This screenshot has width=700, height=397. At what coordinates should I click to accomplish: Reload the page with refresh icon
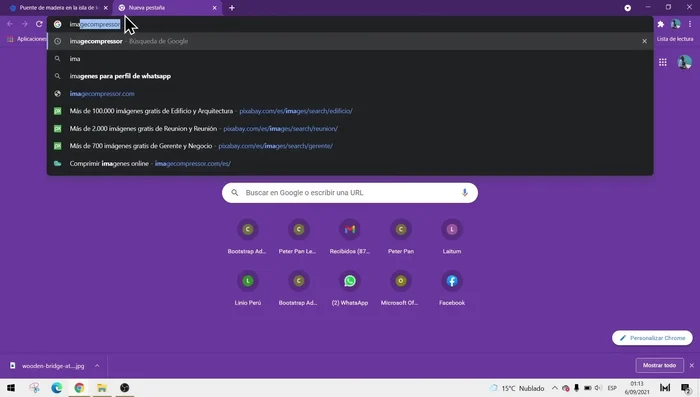pyautogui.click(x=39, y=24)
